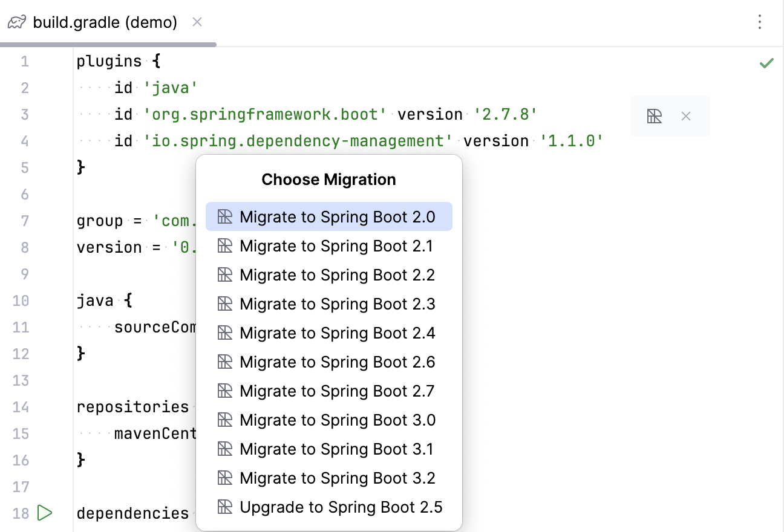
Task: Select Migrate to Spring Boot 2.2
Action: click(x=338, y=275)
